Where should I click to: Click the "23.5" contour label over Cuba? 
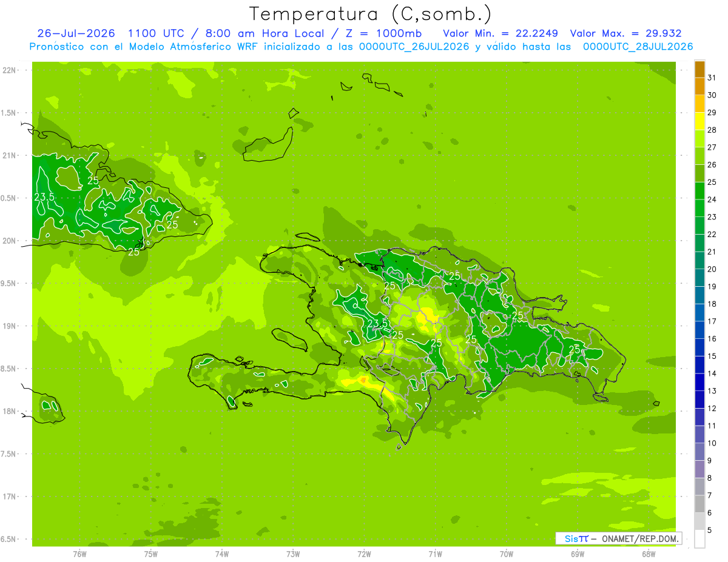tap(44, 197)
